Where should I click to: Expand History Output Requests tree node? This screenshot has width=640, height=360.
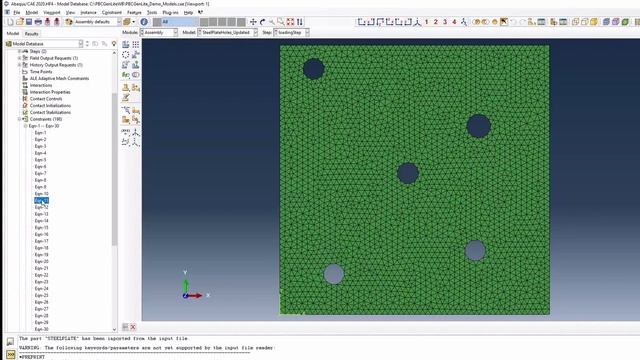tap(19, 65)
